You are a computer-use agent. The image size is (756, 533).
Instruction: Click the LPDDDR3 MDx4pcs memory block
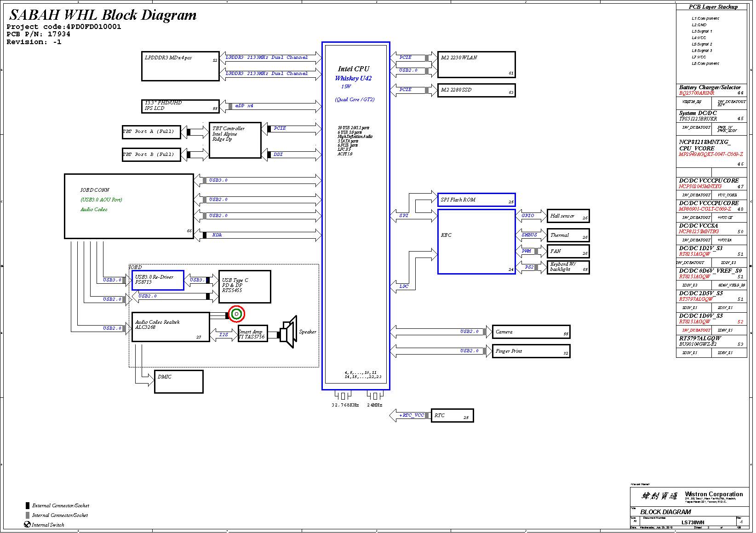coord(180,66)
